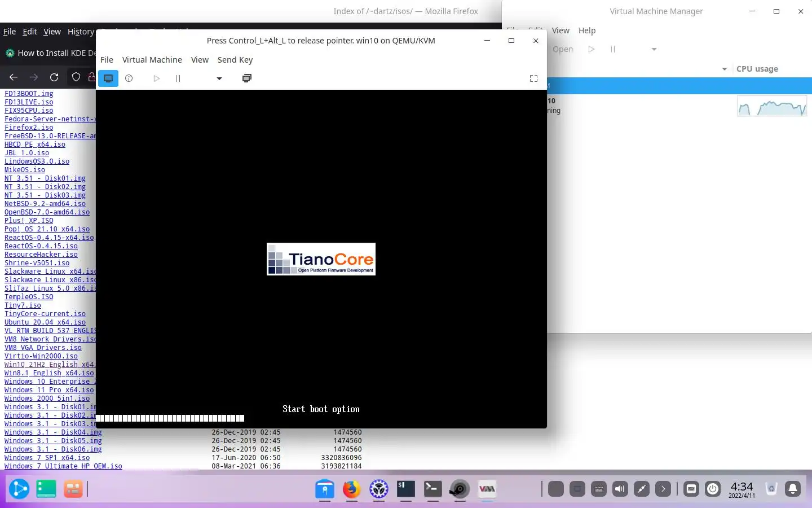Open the notification bell icon

pyautogui.click(x=793, y=489)
